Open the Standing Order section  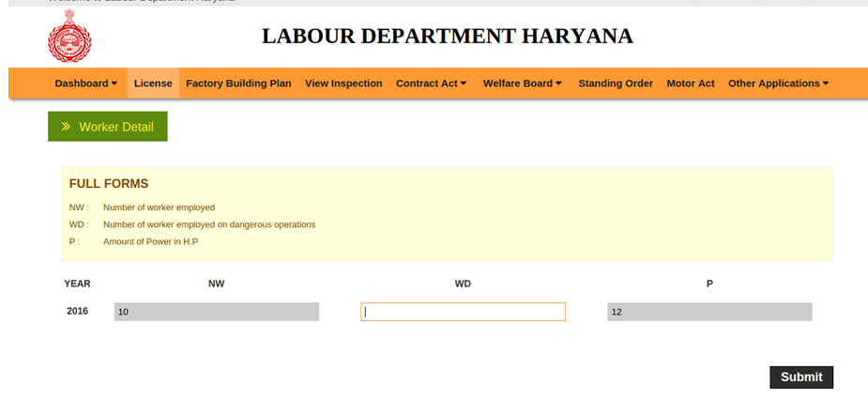(x=616, y=84)
